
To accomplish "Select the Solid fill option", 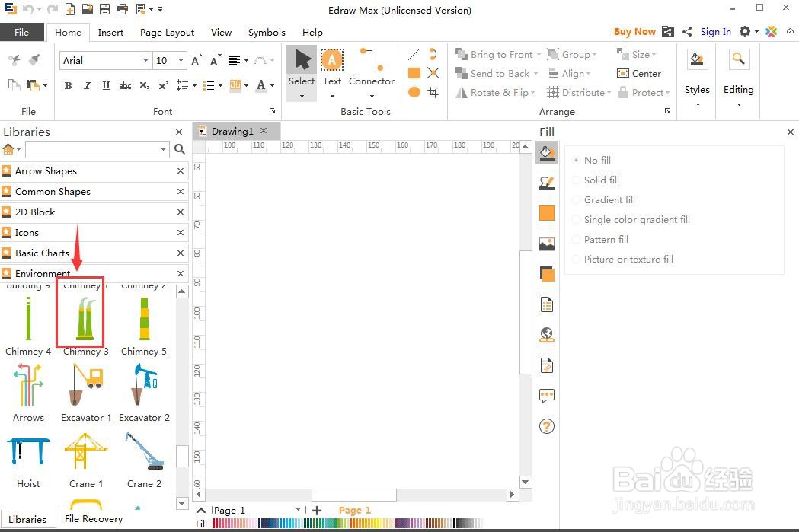I will click(596, 180).
